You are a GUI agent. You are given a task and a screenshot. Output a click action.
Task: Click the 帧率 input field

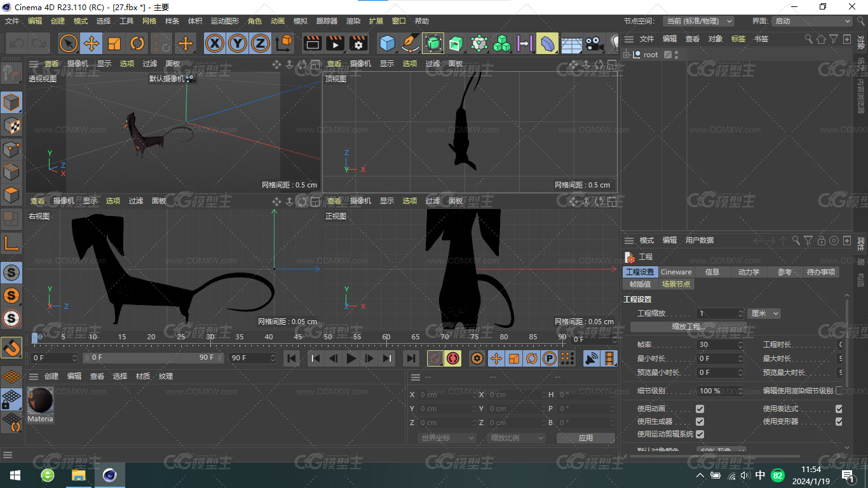point(720,344)
